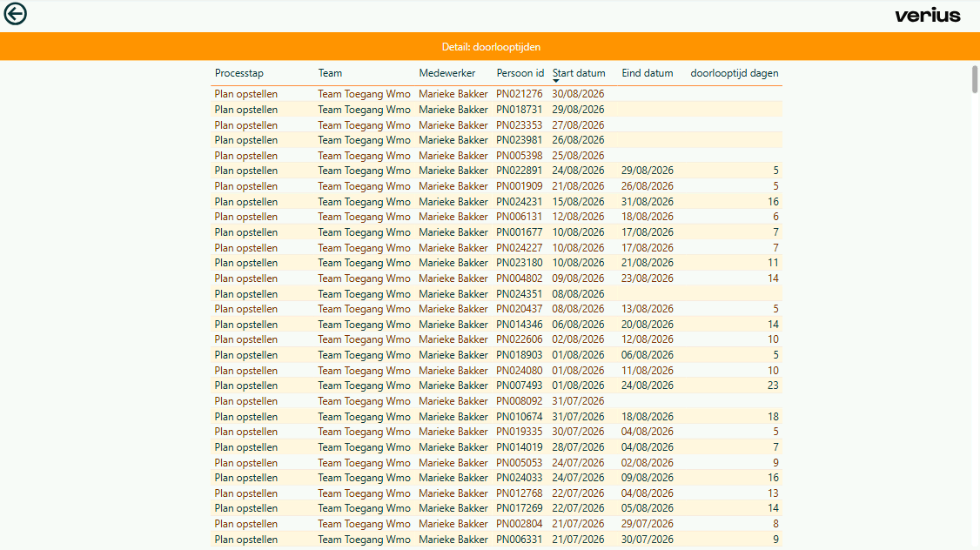The image size is (980, 550).
Task: Click the Verius logo
Action: pos(928,15)
